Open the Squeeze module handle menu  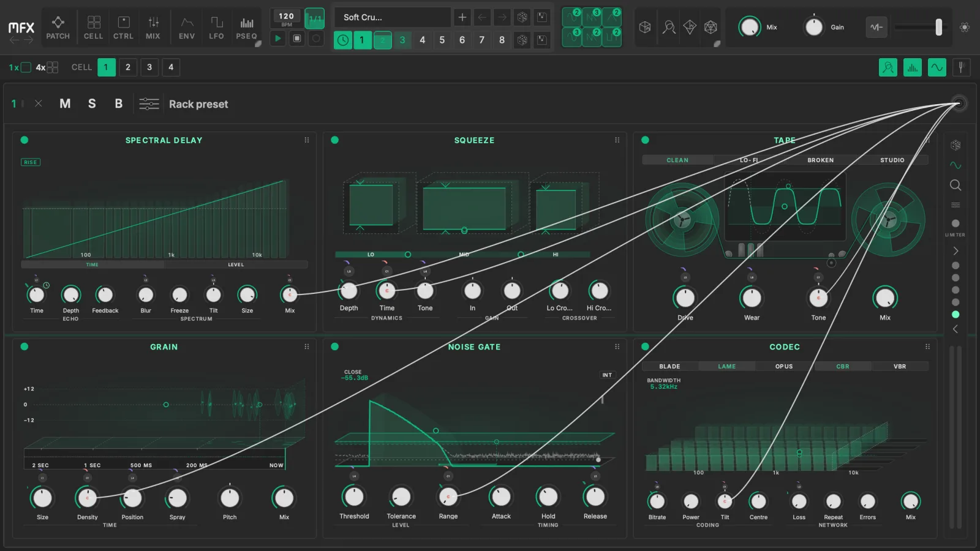pos(617,140)
